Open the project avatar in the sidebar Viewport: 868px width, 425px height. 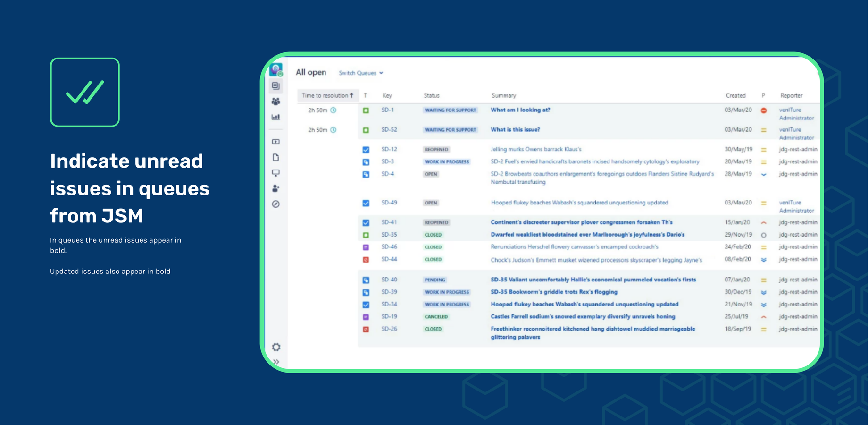pyautogui.click(x=276, y=70)
